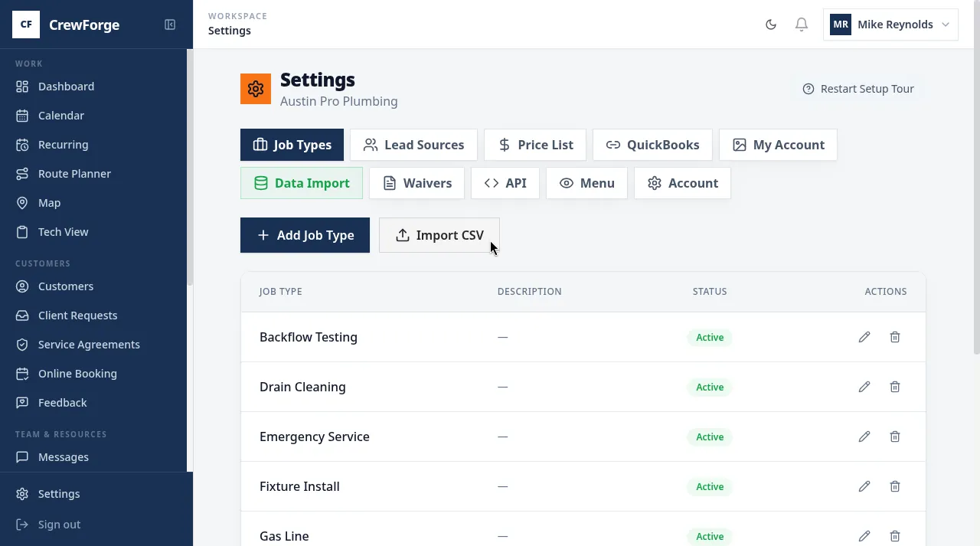Screen dimensions: 980x546
Task: Click Austin Pro Plumbing subtitle
Action: point(339,101)
